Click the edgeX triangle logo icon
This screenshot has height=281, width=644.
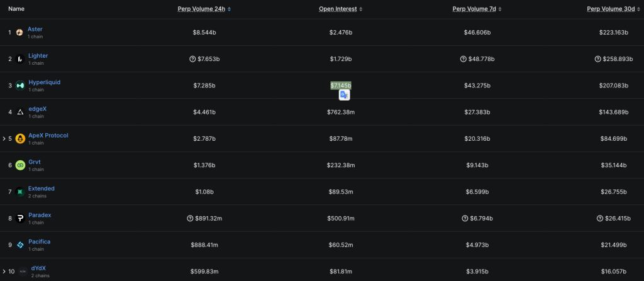tap(20, 112)
